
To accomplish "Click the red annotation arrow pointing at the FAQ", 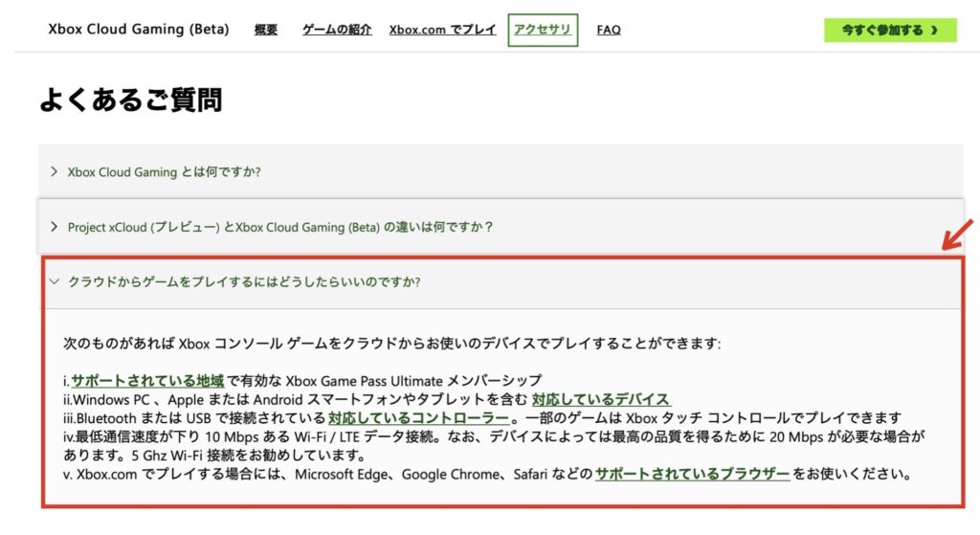I will coord(959,235).
